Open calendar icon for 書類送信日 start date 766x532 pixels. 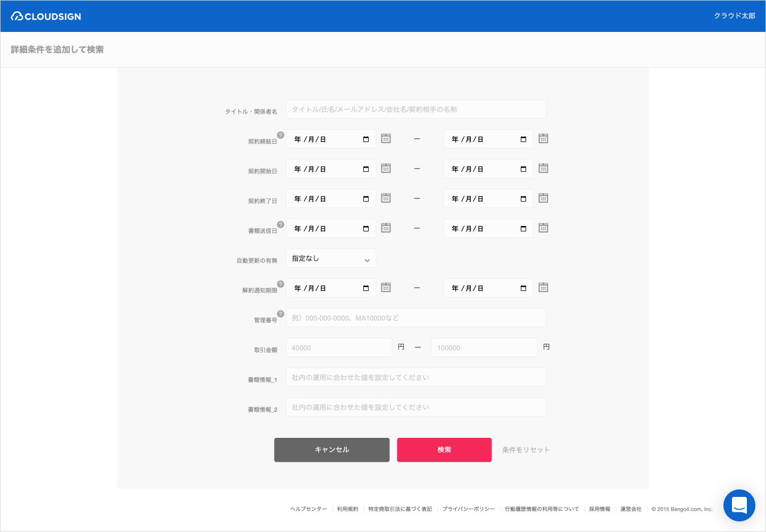[386, 228]
